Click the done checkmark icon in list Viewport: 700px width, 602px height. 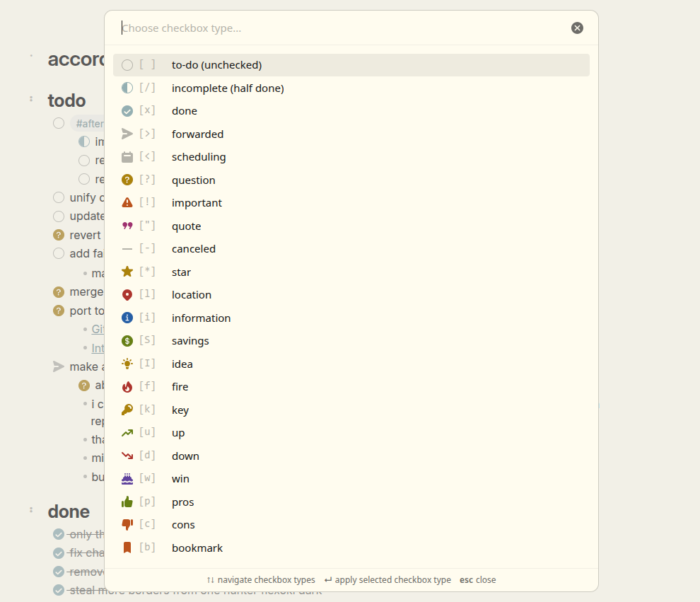coord(127,111)
